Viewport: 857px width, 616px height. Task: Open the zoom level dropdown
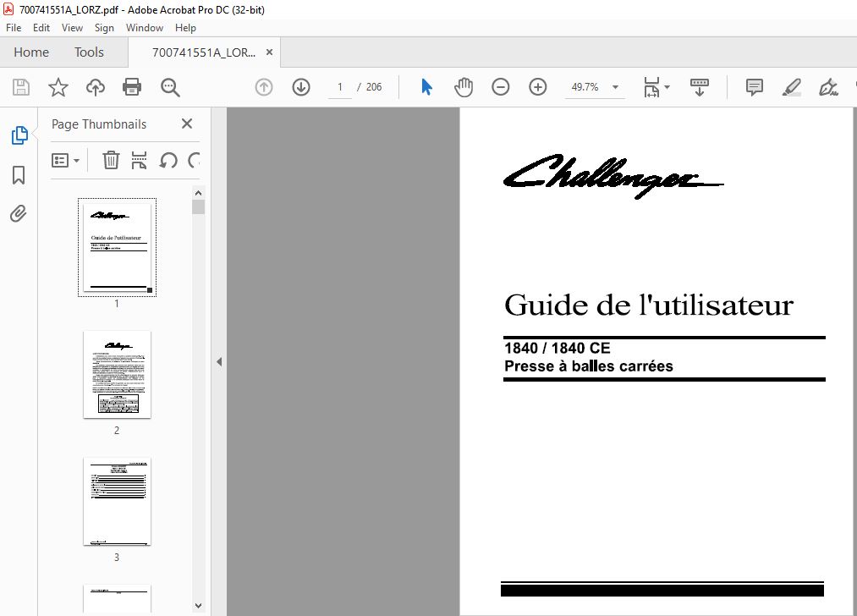click(x=615, y=87)
